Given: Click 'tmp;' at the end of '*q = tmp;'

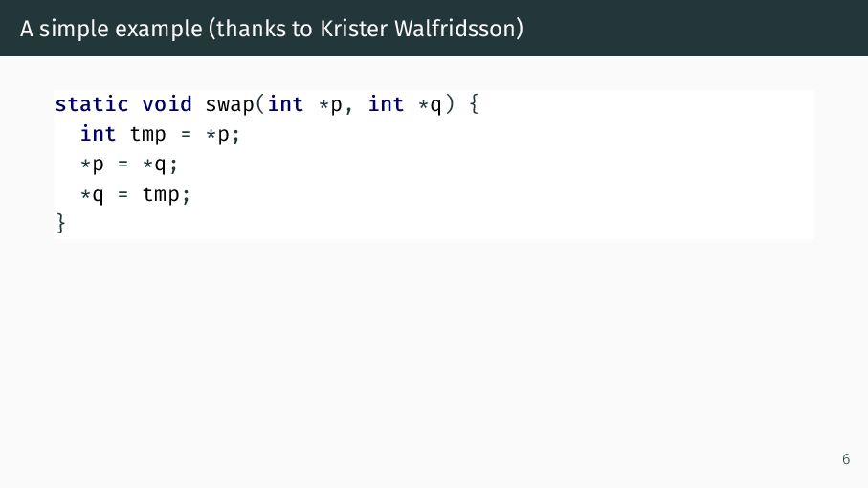Looking at the screenshot, I should coord(167,195).
